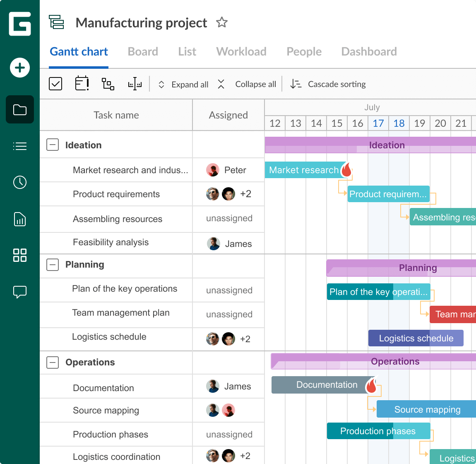
Task: Switch to the Board tab
Action: (142, 51)
